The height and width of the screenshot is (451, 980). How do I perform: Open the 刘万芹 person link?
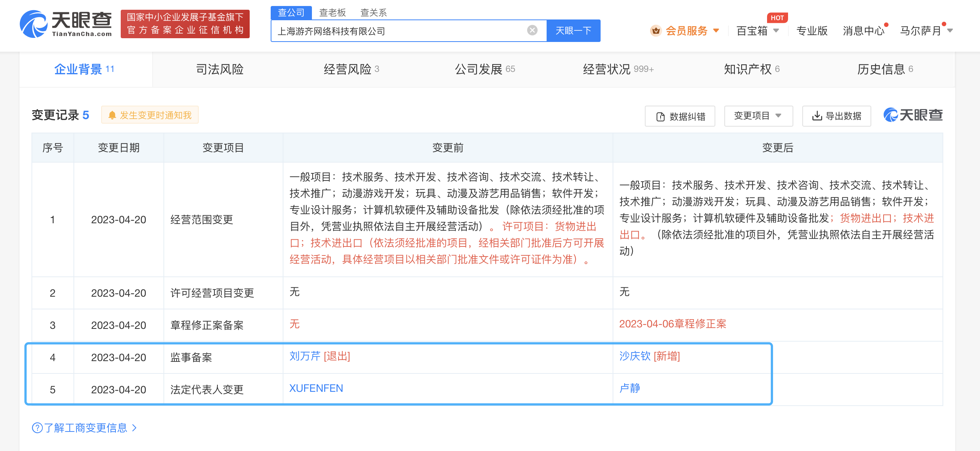coord(305,356)
